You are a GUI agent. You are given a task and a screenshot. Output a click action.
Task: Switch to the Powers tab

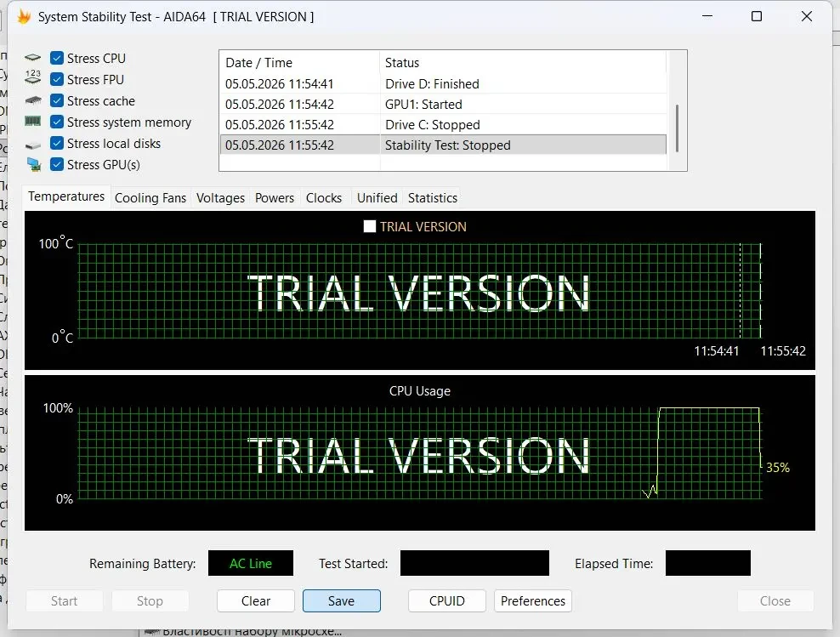click(275, 198)
